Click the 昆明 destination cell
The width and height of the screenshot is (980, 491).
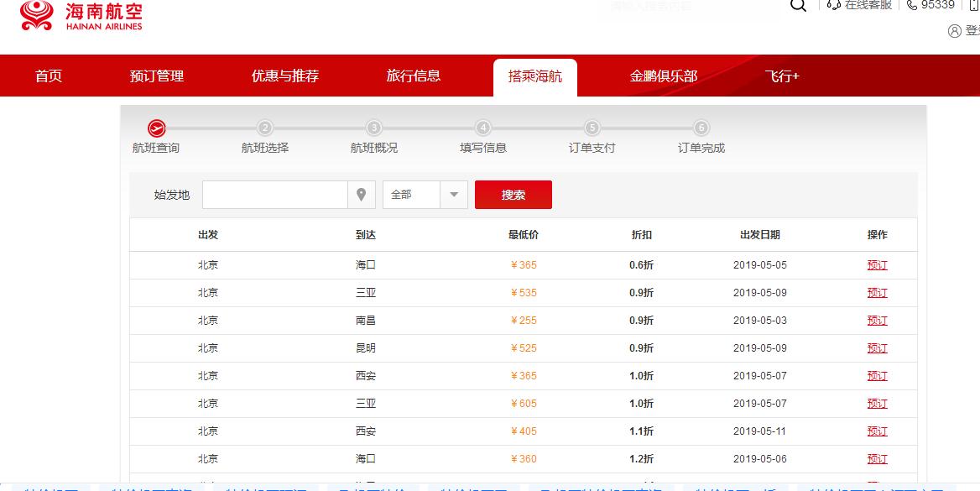[x=366, y=348]
